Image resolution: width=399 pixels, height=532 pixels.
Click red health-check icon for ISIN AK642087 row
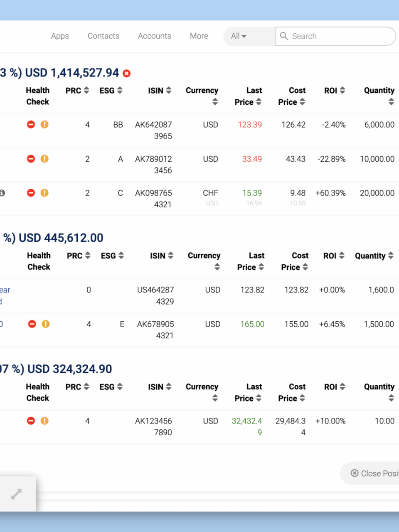[x=31, y=124]
